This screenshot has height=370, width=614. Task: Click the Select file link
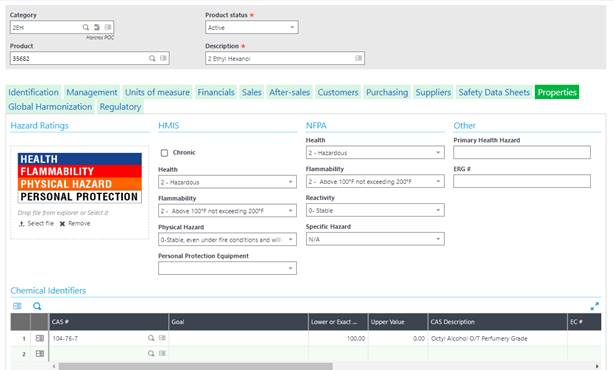41,224
